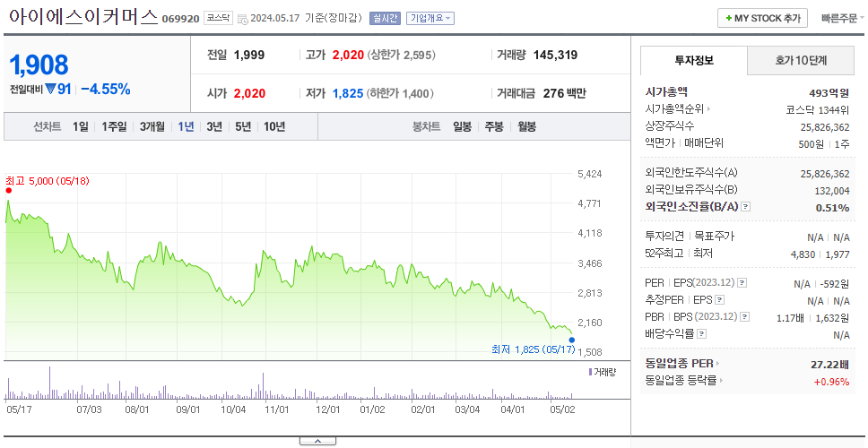Screen dimensions: 868x448
Task: Add stock via MY STOCK 추가 button
Action: (762, 18)
